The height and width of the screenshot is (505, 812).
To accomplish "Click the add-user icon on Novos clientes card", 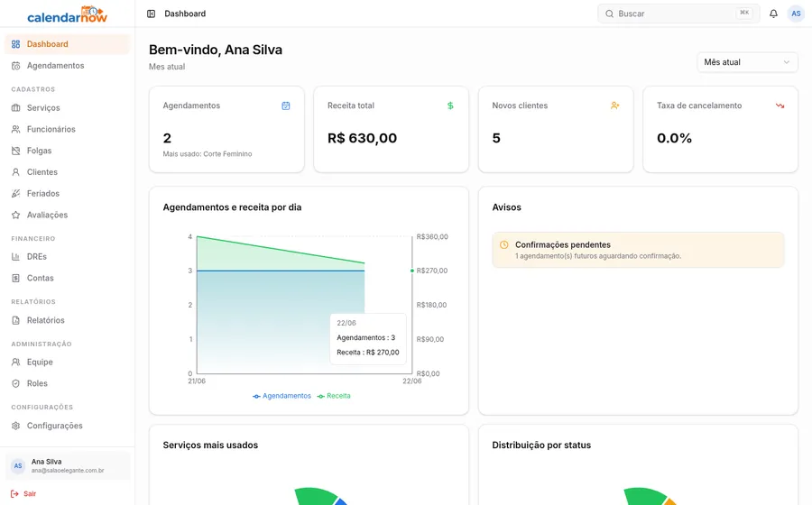I will (614, 106).
